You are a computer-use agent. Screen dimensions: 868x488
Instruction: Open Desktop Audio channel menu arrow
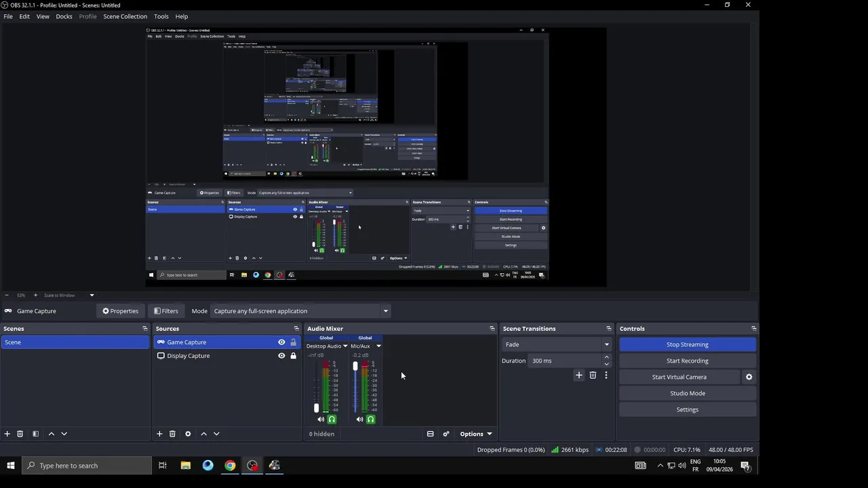(345, 346)
